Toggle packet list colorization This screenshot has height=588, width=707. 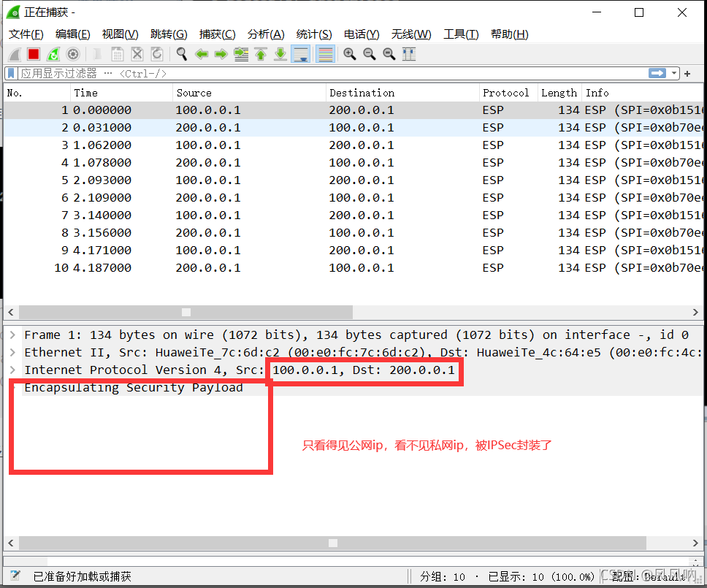coord(325,55)
